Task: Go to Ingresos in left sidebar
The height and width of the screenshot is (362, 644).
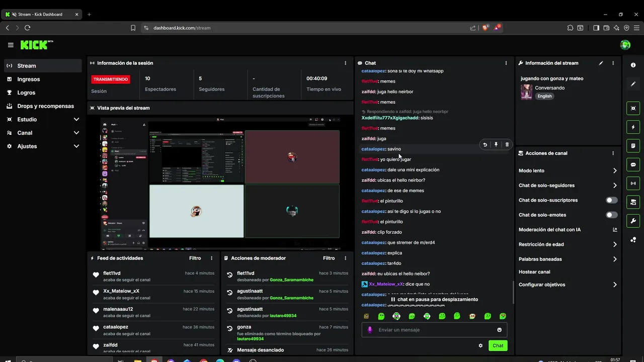Action: point(43,79)
